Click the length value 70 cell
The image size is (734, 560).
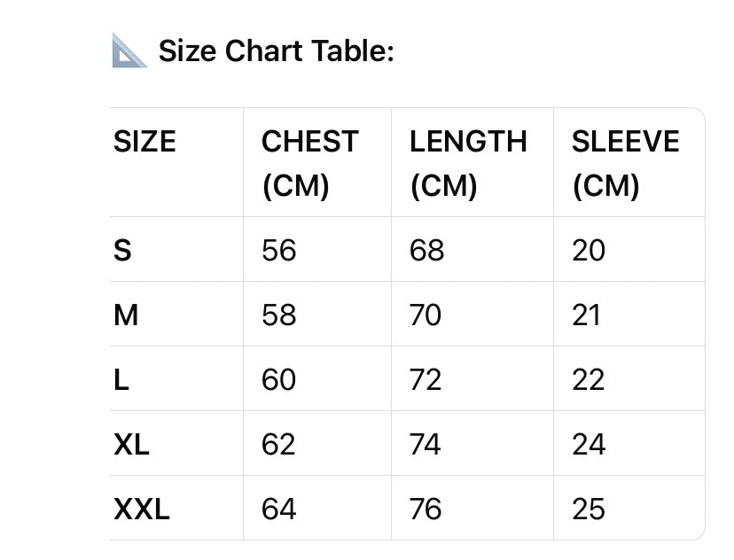[426, 315]
